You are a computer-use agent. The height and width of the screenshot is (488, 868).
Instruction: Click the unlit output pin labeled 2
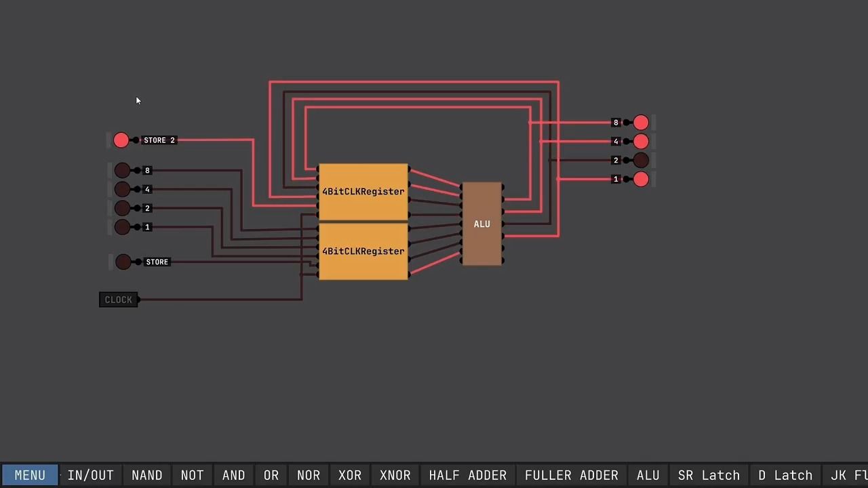pos(641,161)
